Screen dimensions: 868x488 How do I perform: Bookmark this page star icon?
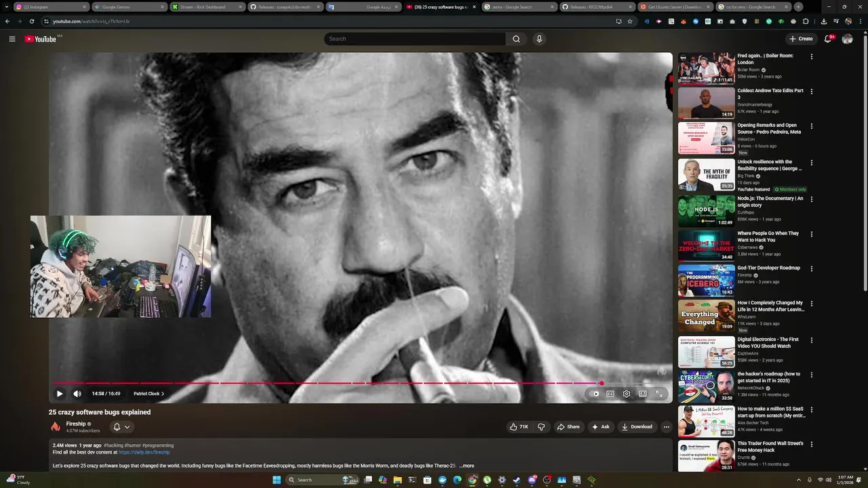pos(630,21)
